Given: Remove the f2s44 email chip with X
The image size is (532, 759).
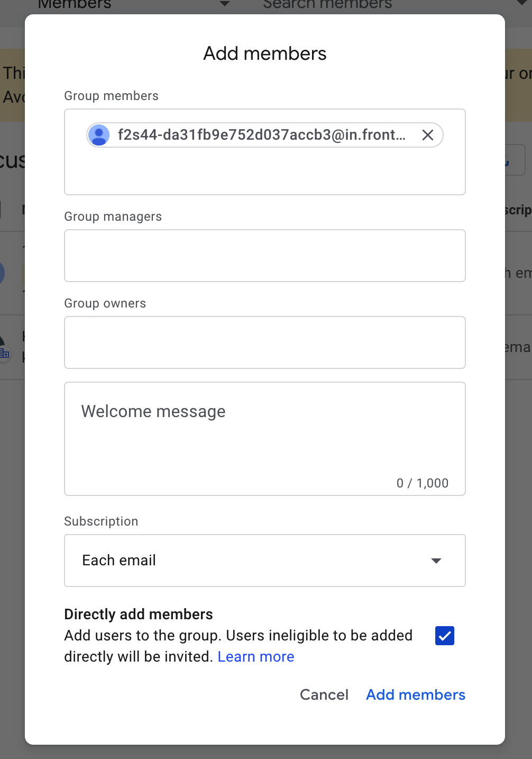Looking at the screenshot, I should click(428, 135).
